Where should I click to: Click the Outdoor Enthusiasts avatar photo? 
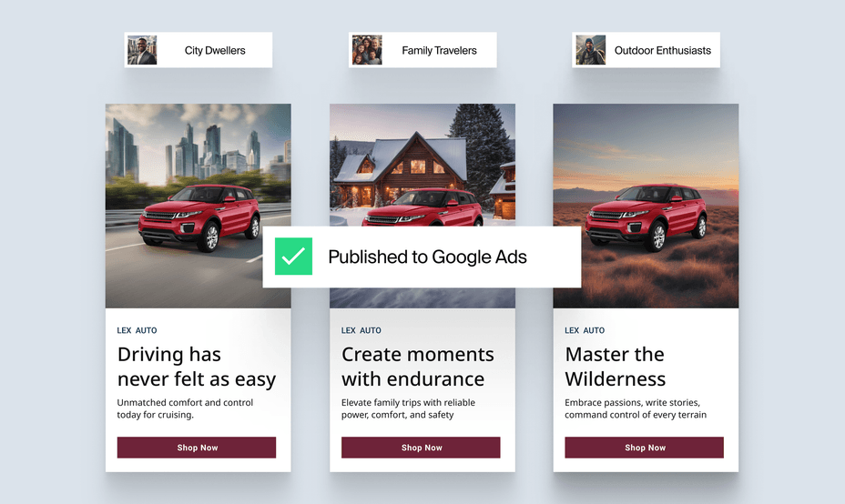coord(590,50)
